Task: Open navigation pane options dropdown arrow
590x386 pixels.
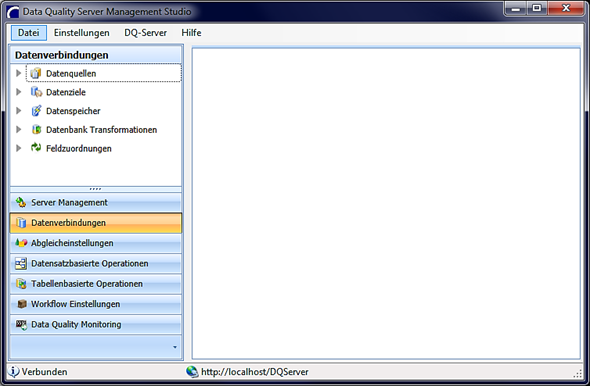Action: 175,347
